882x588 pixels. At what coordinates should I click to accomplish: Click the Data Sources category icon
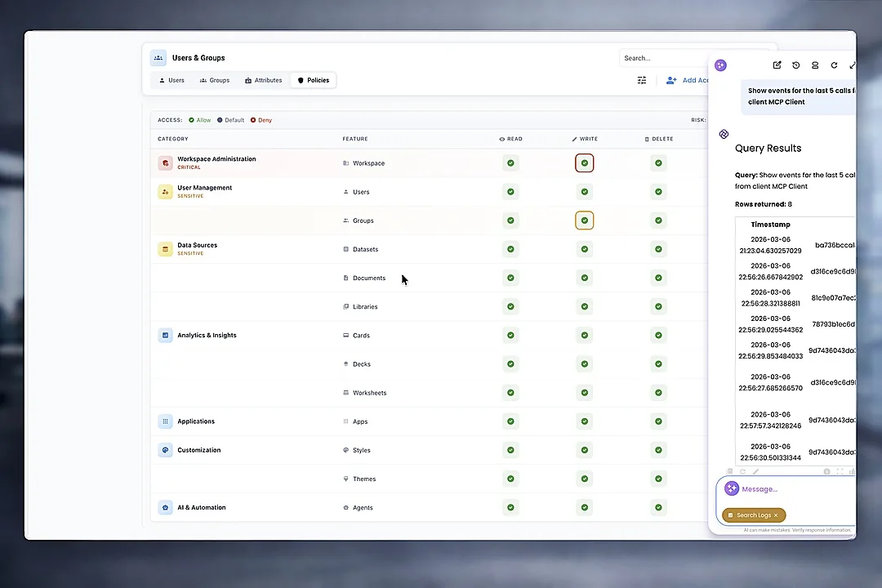[166, 249]
